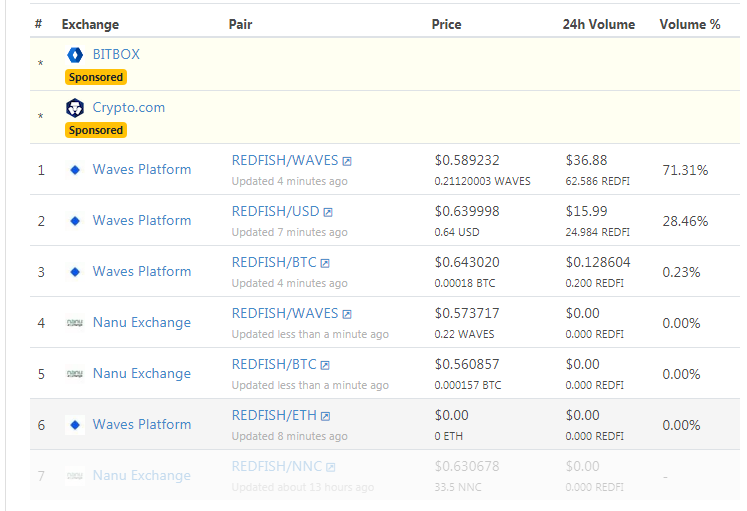Click the Volume % column header
This screenshot has width=747, height=511.
point(690,24)
